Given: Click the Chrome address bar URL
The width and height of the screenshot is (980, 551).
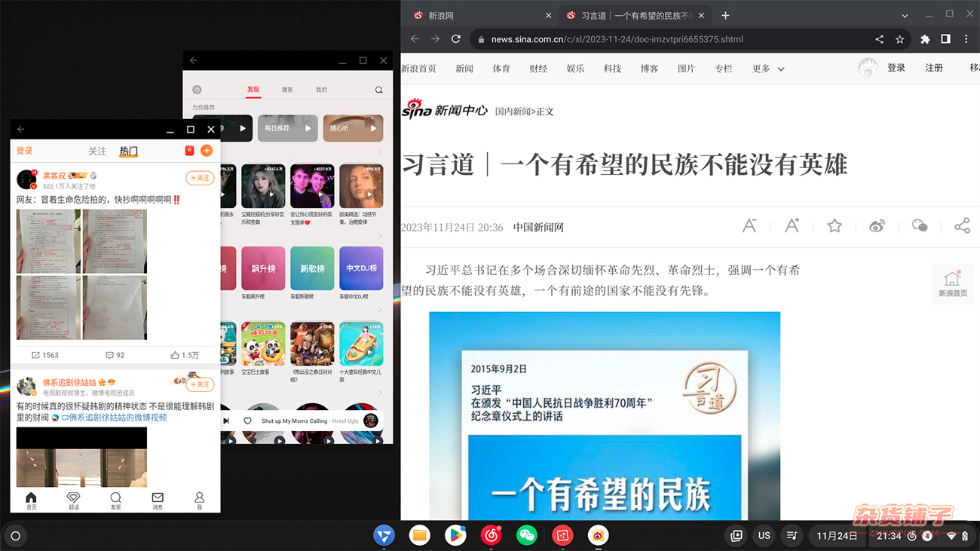Looking at the screenshot, I should click(617, 39).
